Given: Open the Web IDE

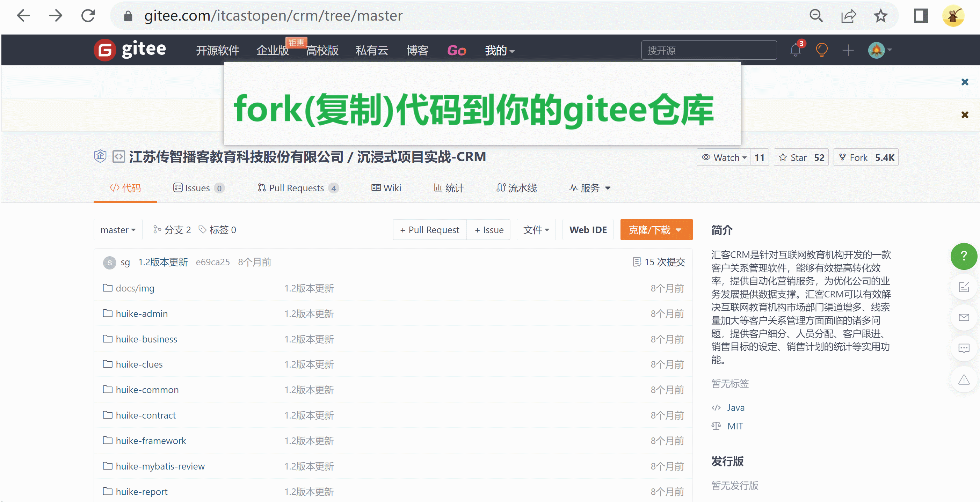Looking at the screenshot, I should tap(588, 229).
